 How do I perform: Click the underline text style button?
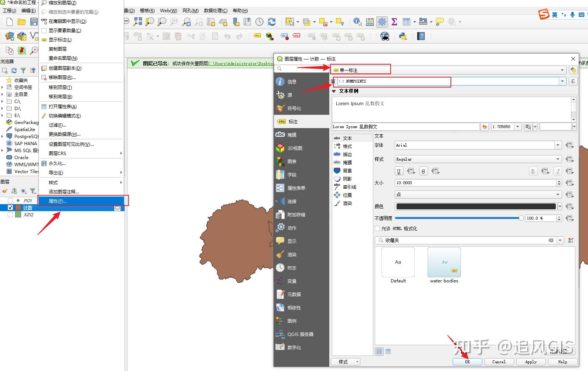pos(399,171)
